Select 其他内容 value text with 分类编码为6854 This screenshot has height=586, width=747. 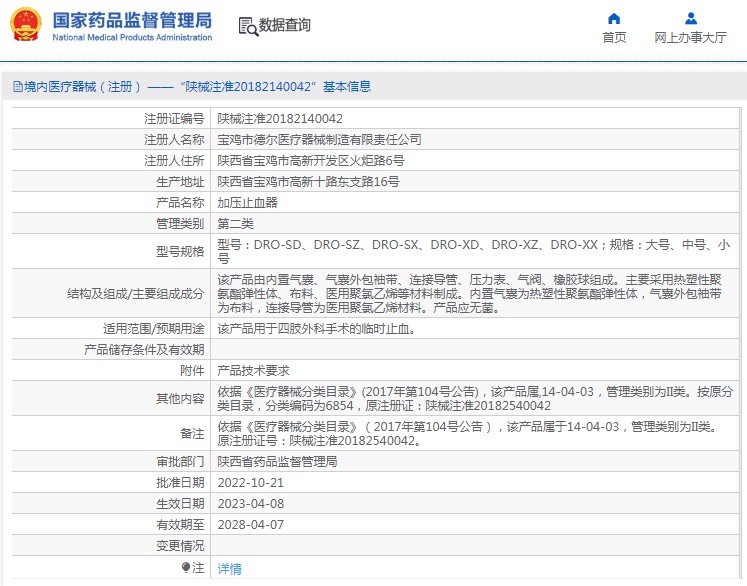[x=475, y=398]
